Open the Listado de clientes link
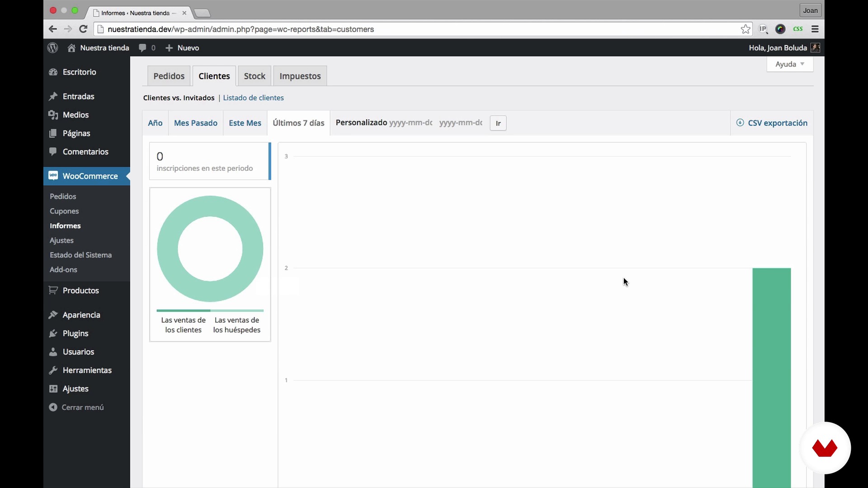868x488 pixels. click(x=253, y=98)
